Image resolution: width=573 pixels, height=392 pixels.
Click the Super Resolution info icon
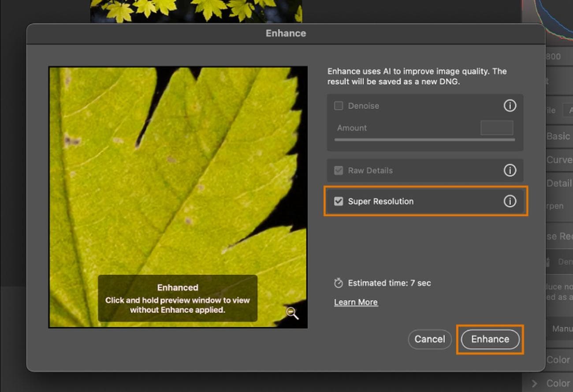point(510,201)
